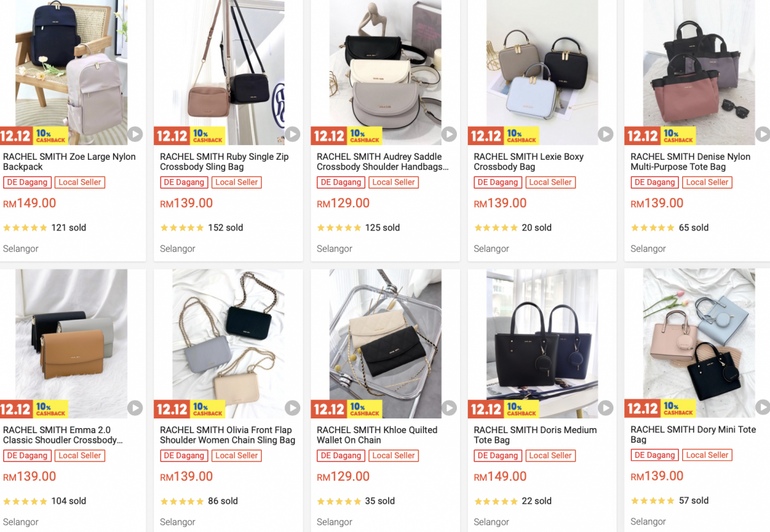770x532 pixels.
Task: Click star rating on Emma 2.0 listing
Action: point(25,501)
